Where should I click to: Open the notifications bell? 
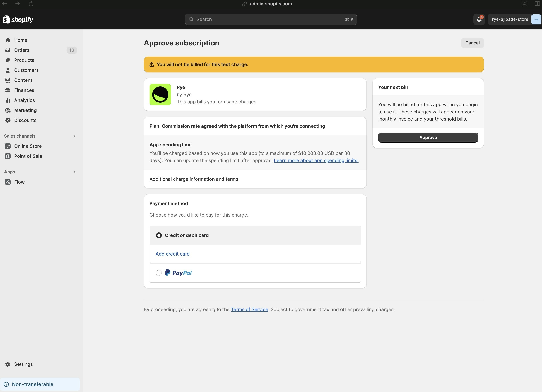click(479, 19)
